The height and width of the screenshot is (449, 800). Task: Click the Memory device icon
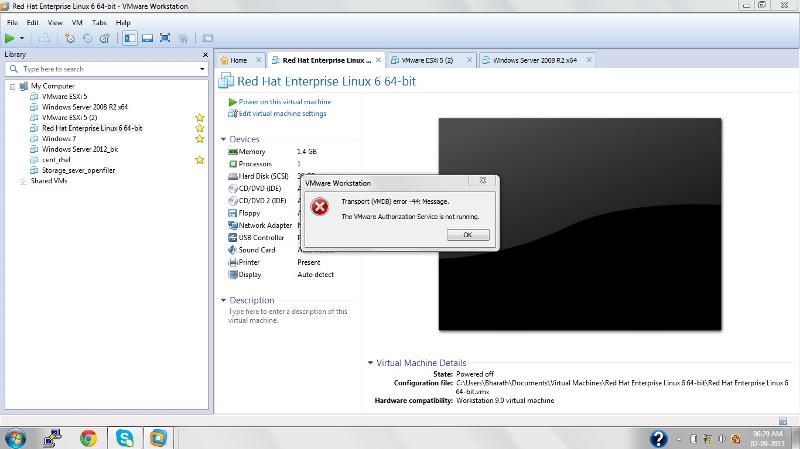pos(233,152)
